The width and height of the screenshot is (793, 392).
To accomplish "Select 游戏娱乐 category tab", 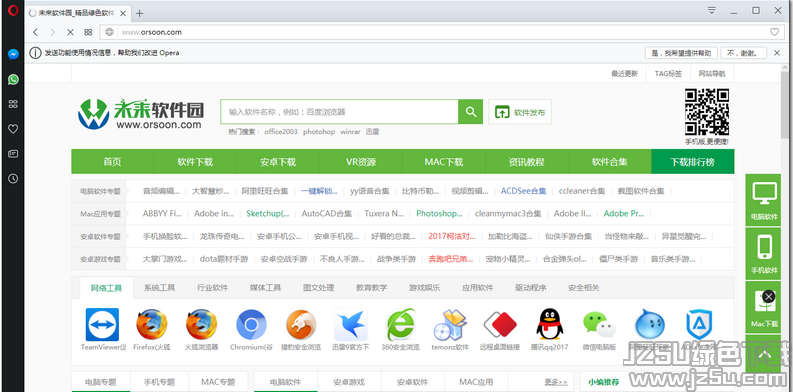I will 425,288.
